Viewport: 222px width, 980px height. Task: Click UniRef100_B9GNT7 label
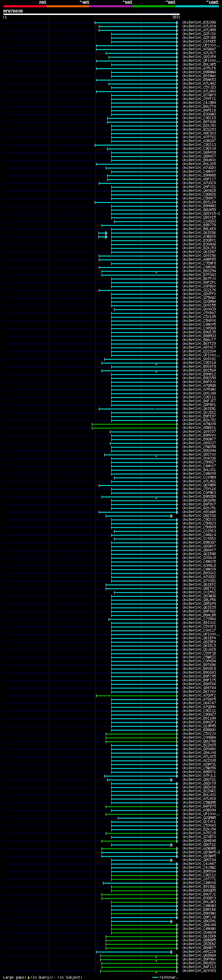pyautogui.click(x=199, y=439)
